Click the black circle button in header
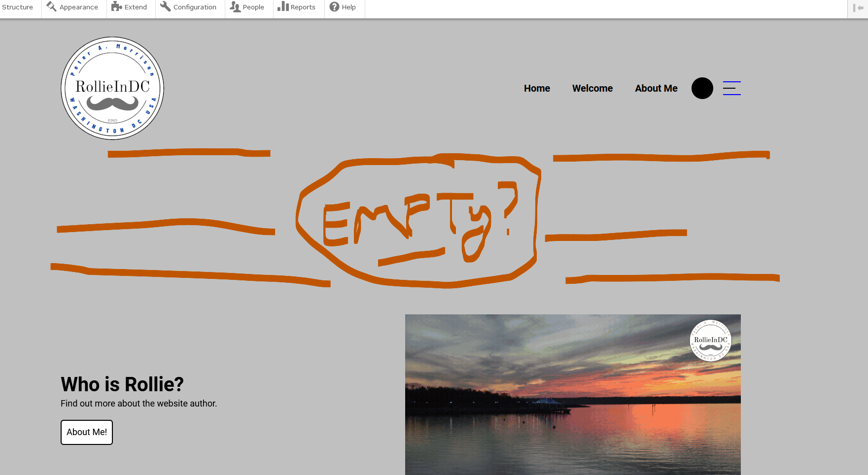Image resolution: width=868 pixels, height=475 pixels. 702,88
